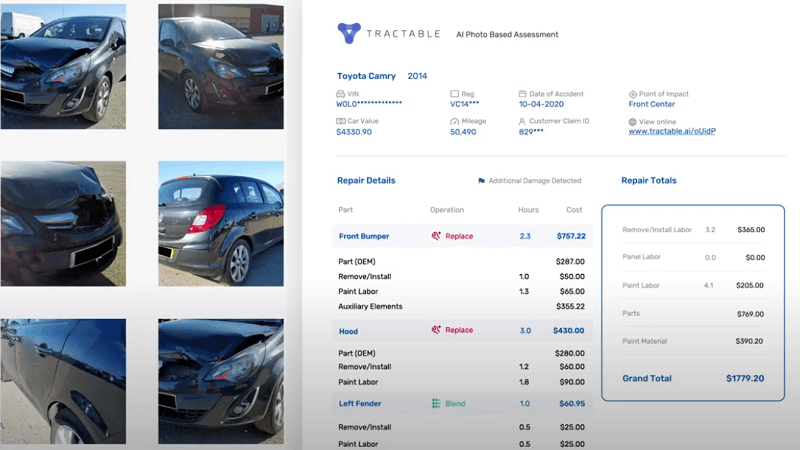Click the Operation column header
The width and height of the screenshot is (800, 450).
(x=447, y=210)
